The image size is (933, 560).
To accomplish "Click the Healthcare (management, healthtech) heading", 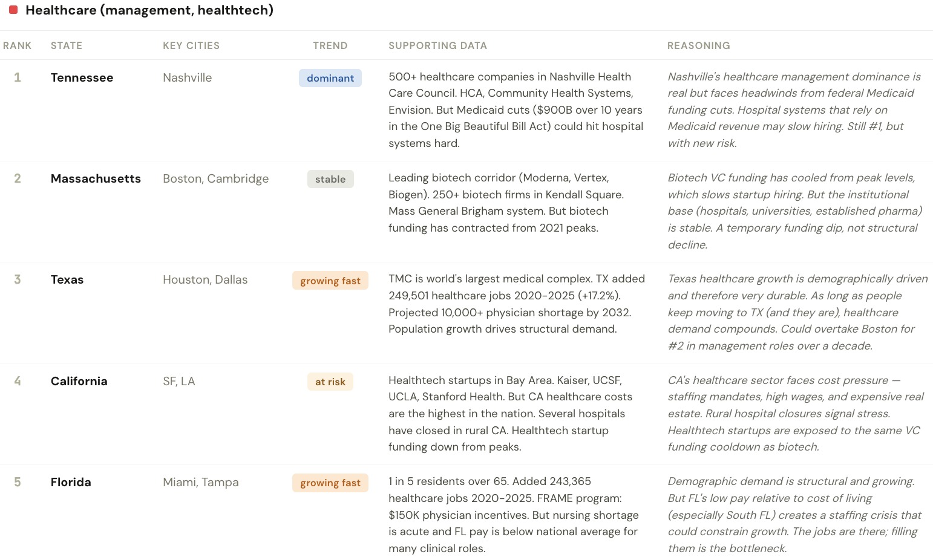I will pos(149,10).
